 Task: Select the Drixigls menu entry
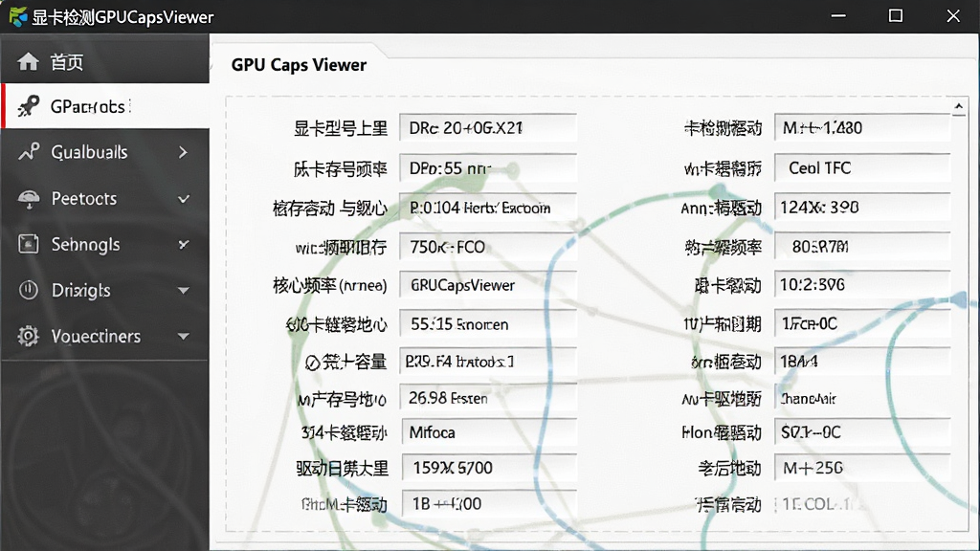[x=105, y=290]
